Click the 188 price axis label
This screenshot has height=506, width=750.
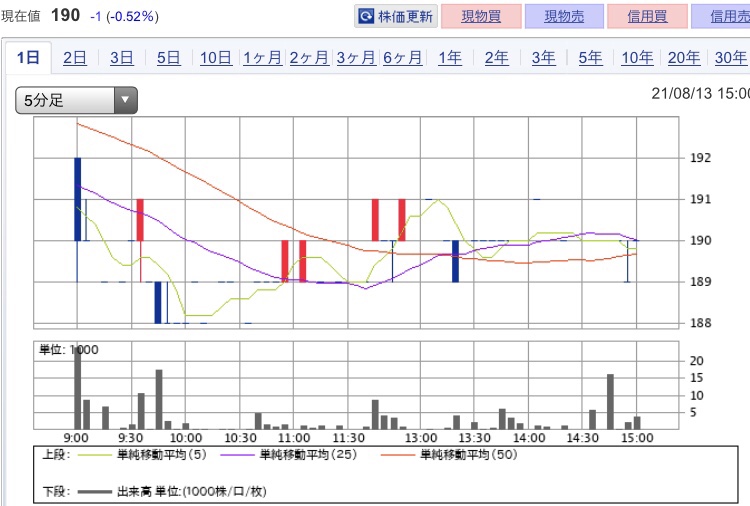[700, 323]
